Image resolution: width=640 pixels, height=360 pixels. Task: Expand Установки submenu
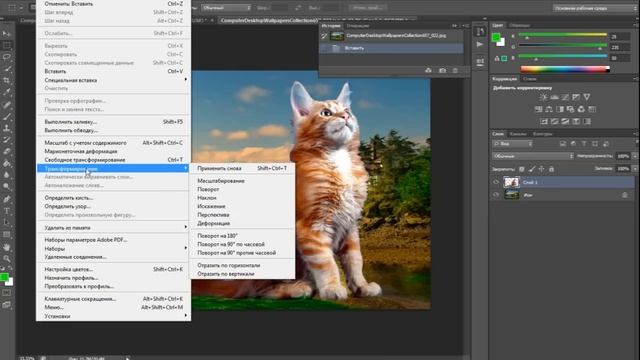click(113, 316)
